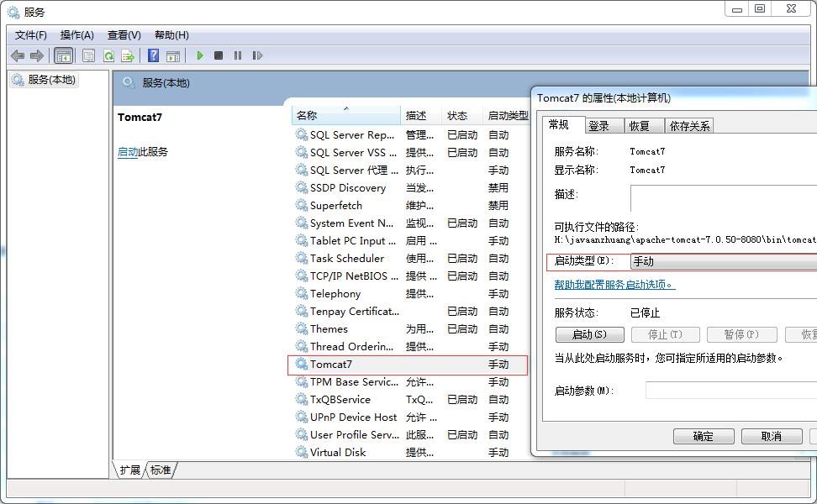Viewport: 817px width, 504px height.
Task: Click gear icon of Tomcat7 row
Action: 302,364
